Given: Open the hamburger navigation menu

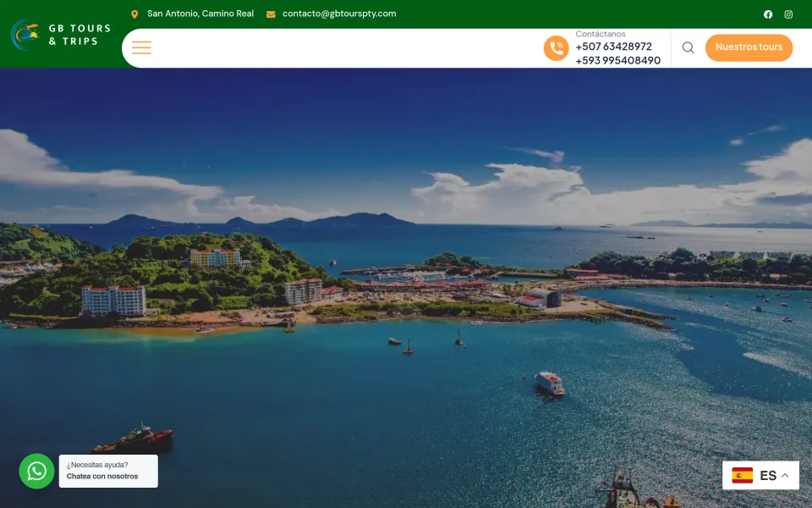Looking at the screenshot, I should pyautogui.click(x=141, y=47).
